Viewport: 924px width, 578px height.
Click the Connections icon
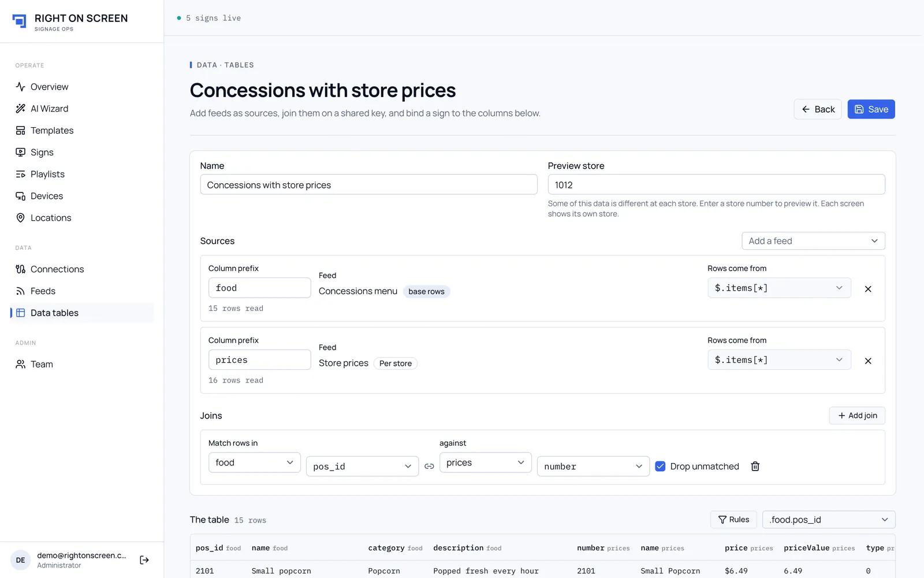point(20,269)
